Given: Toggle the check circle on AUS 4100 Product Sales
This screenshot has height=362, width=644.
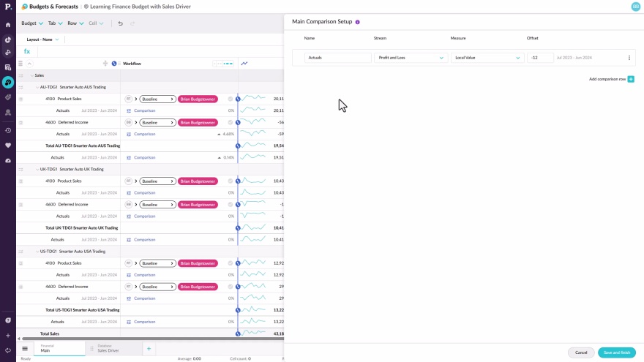Looking at the screenshot, I should click(231, 99).
